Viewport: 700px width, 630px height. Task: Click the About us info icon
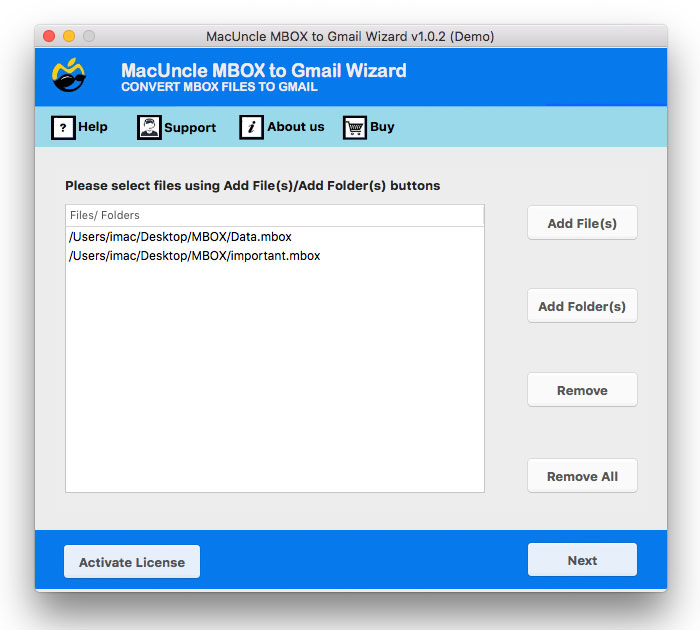(x=251, y=127)
